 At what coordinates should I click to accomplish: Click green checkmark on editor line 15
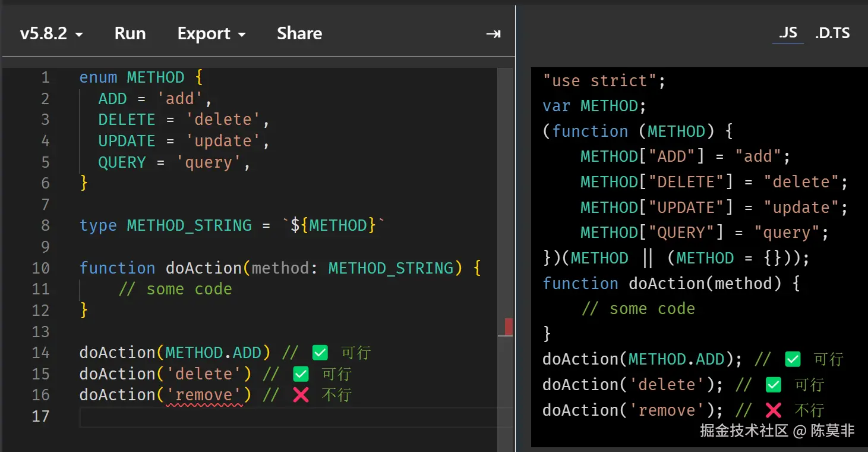[x=301, y=374]
